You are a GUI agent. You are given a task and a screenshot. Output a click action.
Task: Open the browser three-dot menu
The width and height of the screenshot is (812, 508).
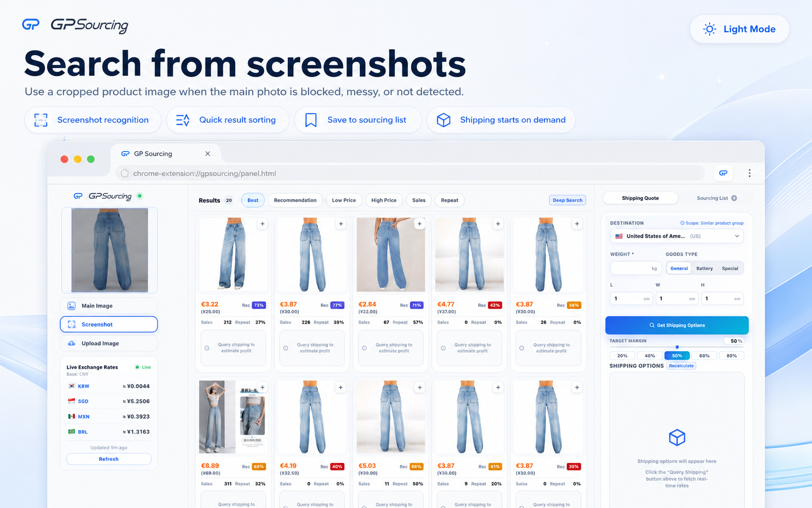tap(750, 173)
